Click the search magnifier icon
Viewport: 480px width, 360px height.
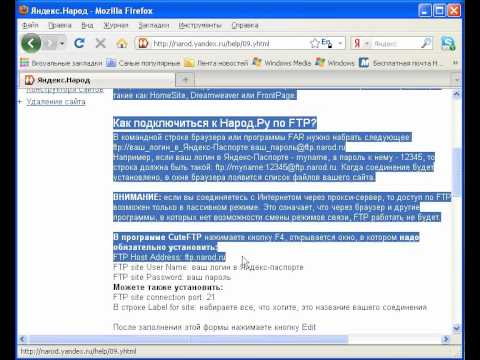click(x=426, y=43)
